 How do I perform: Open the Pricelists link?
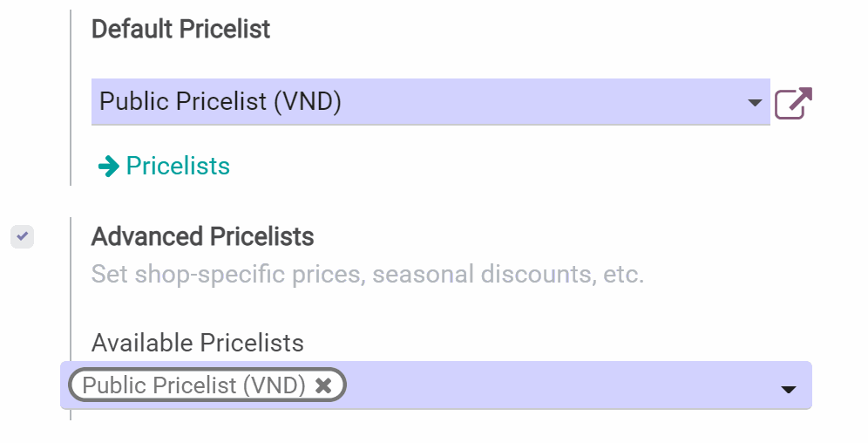click(x=178, y=166)
